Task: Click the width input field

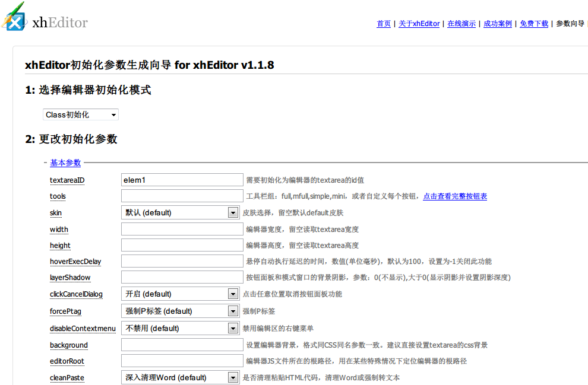Action: [182, 229]
